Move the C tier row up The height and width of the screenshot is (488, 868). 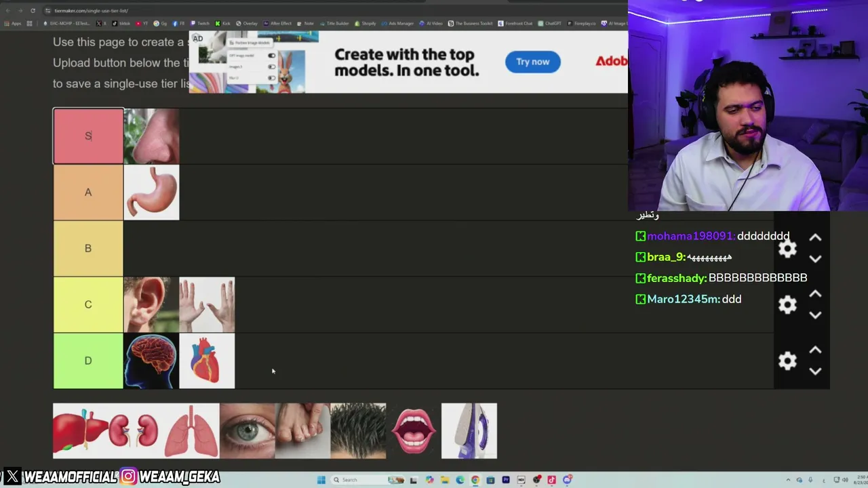tap(815, 294)
